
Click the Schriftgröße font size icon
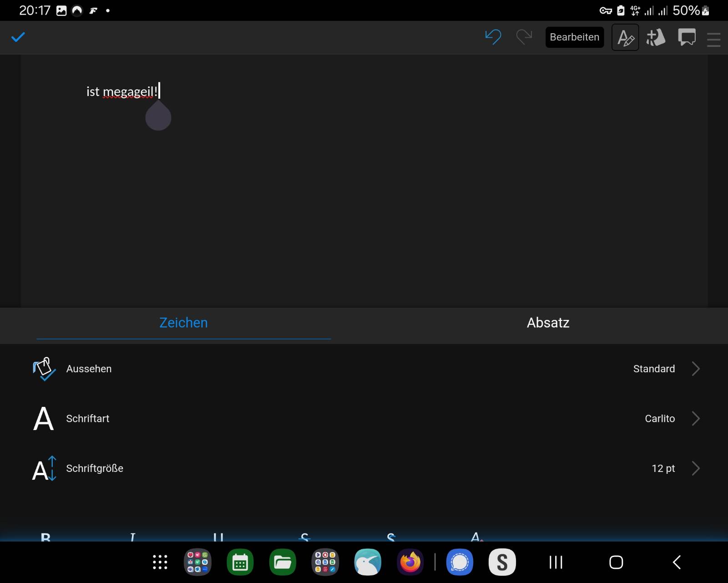[x=44, y=468]
